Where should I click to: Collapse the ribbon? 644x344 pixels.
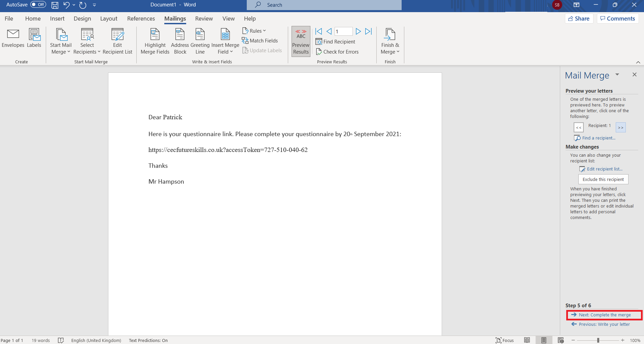638,62
